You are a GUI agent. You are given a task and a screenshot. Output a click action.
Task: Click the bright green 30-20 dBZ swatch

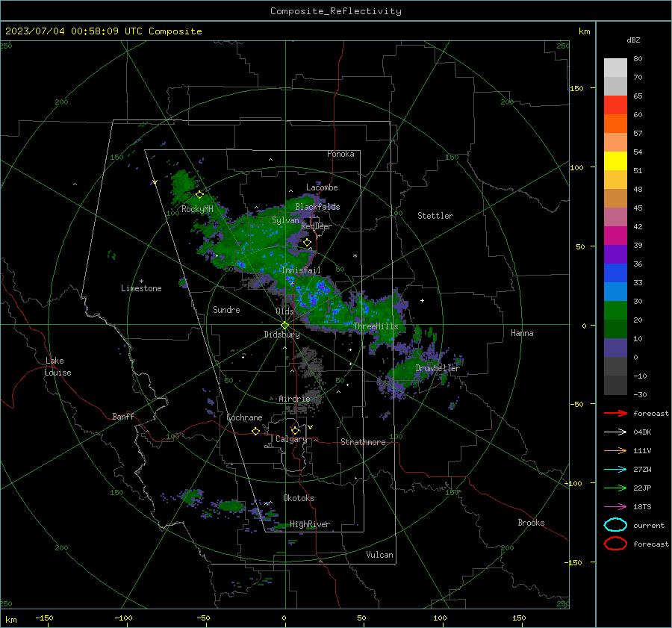click(615, 311)
